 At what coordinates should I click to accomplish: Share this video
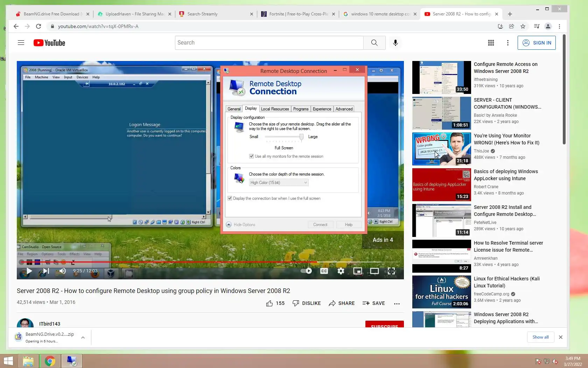(x=342, y=304)
